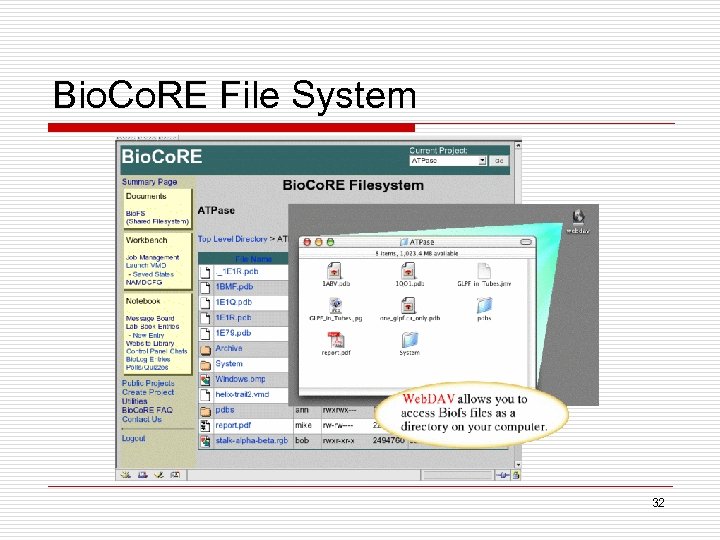Open Control Panel Chats link
This screenshot has width=720, height=540.
156,351
